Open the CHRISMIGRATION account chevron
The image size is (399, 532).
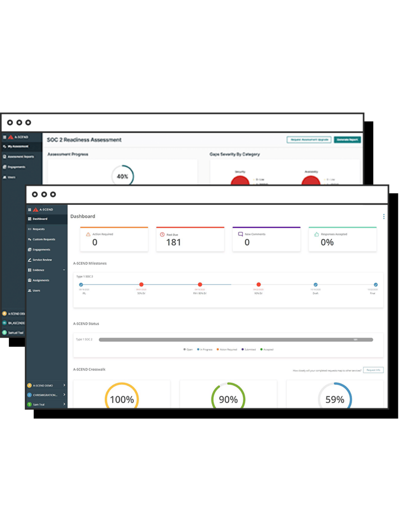[x=64, y=395]
